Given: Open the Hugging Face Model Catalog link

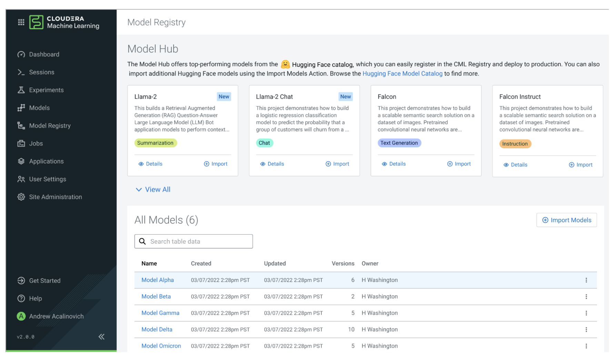Looking at the screenshot, I should click(403, 74).
